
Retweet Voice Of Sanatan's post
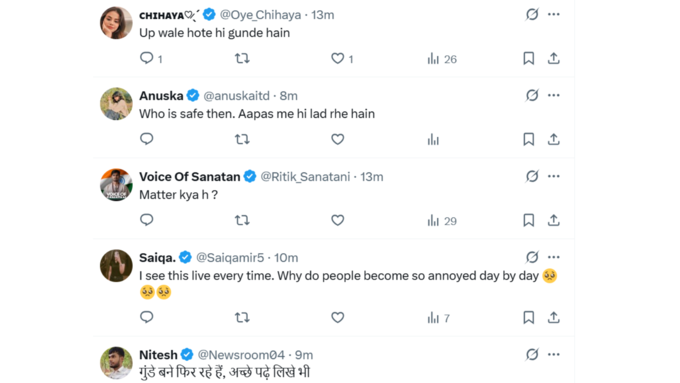pyautogui.click(x=242, y=220)
